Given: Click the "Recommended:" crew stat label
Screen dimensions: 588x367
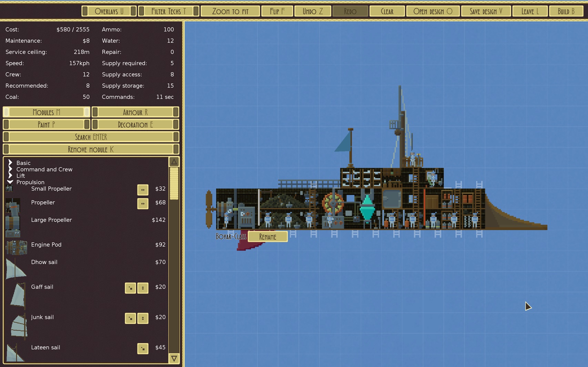Looking at the screenshot, I should pyautogui.click(x=27, y=86).
